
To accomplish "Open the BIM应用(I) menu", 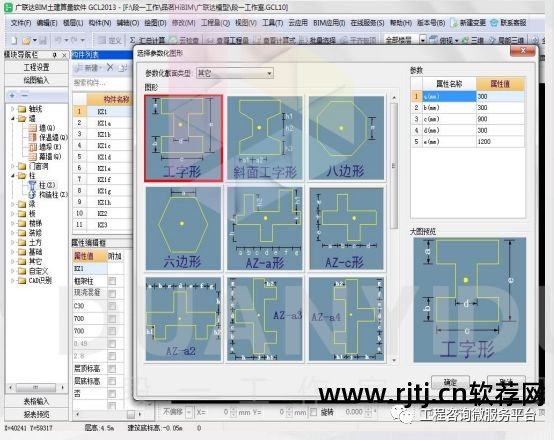I will pyautogui.click(x=329, y=23).
